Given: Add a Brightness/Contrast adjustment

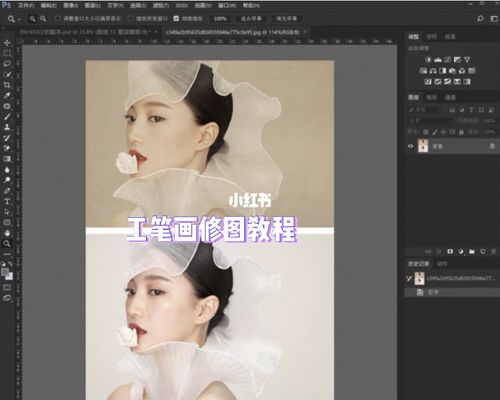Looking at the screenshot, I should click(428, 60).
